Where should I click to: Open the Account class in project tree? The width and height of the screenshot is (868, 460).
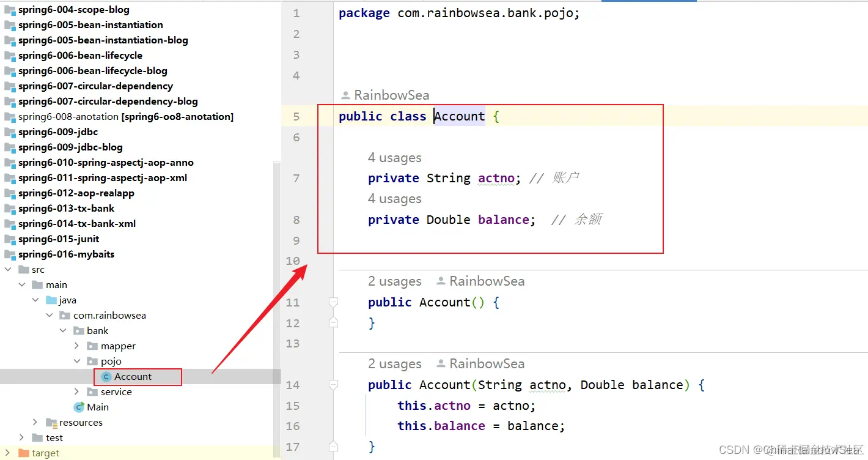pyautogui.click(x=133, y=377)
